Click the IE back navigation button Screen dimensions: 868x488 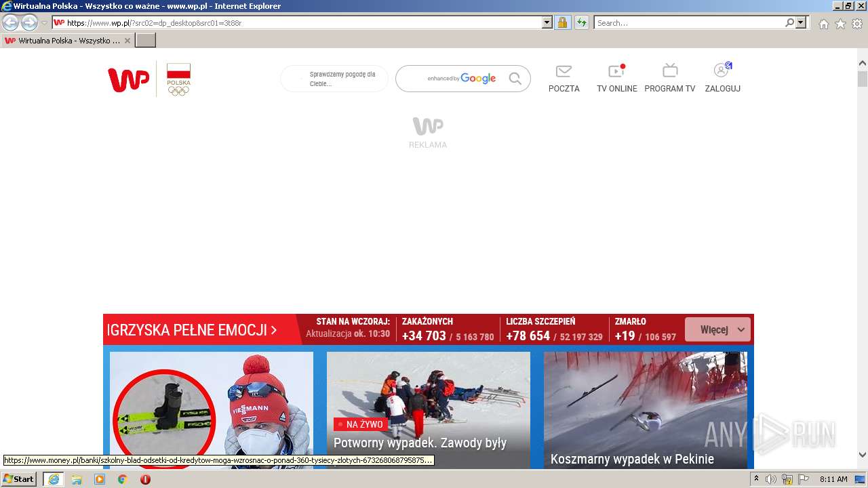pos(11,23)
